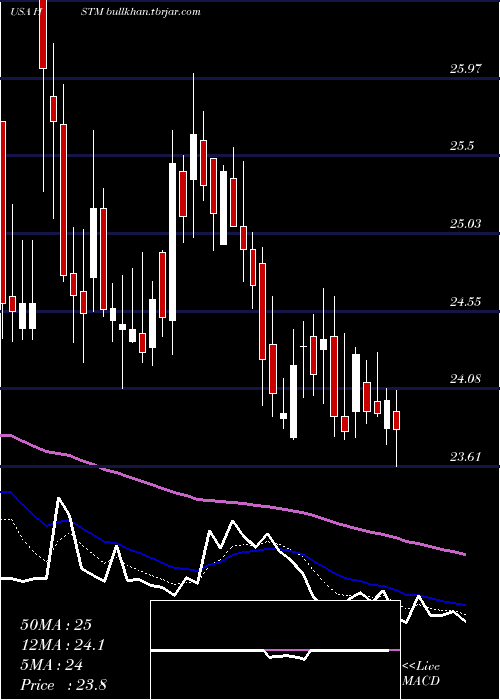Click the Price : 23.8 readout

(x=63, y=685)
